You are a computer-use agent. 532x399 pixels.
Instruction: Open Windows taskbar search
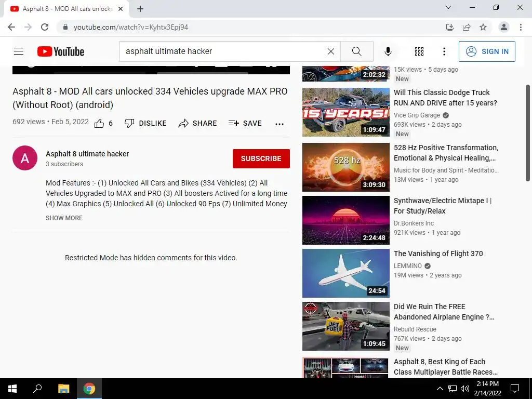(x=37, y=389)
